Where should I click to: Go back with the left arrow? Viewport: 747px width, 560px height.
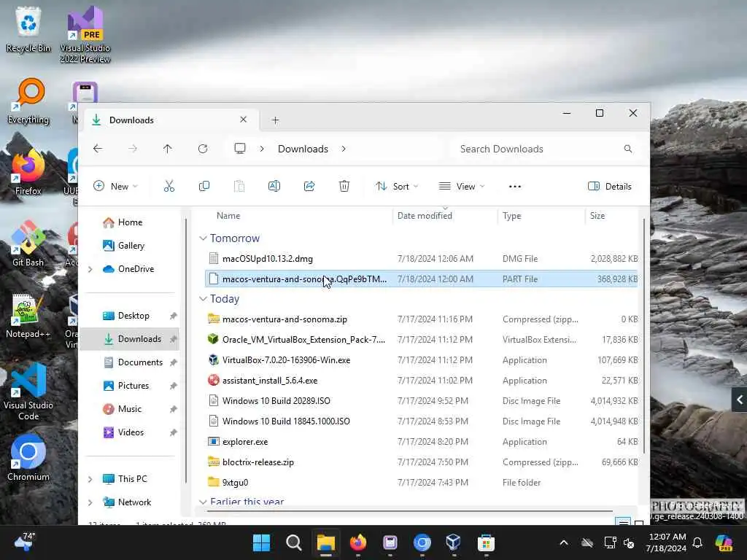[98, 149]
